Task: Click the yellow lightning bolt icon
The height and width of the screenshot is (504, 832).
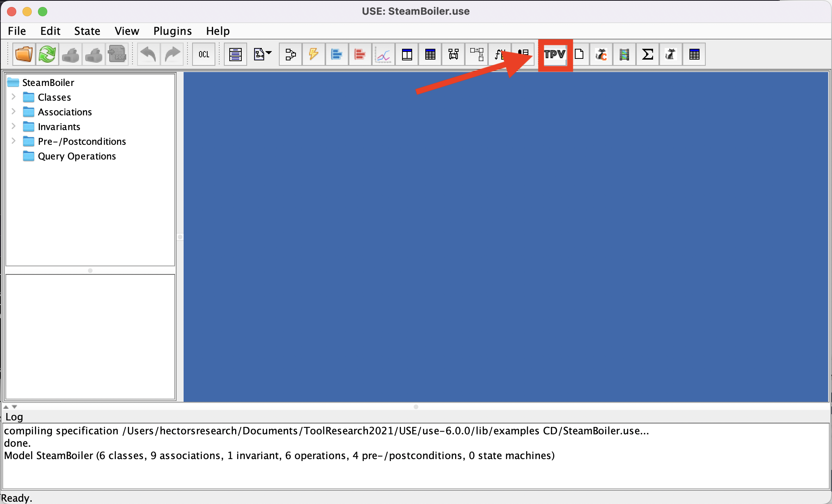Action: pyautogui.click(x=313, y=54)
